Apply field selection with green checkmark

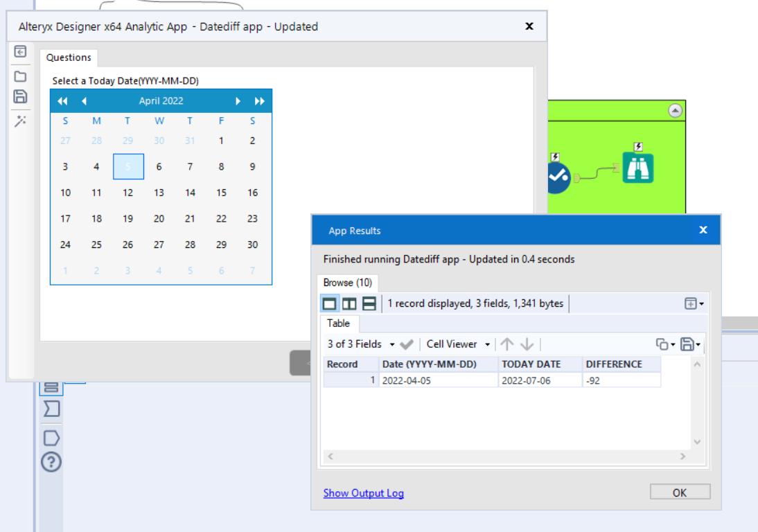coord(407,344)
